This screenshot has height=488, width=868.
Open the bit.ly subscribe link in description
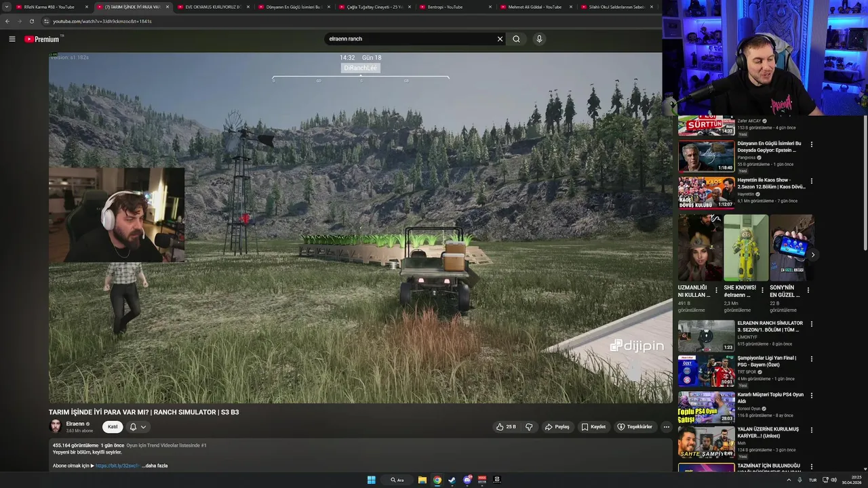[x=117, y=466]
